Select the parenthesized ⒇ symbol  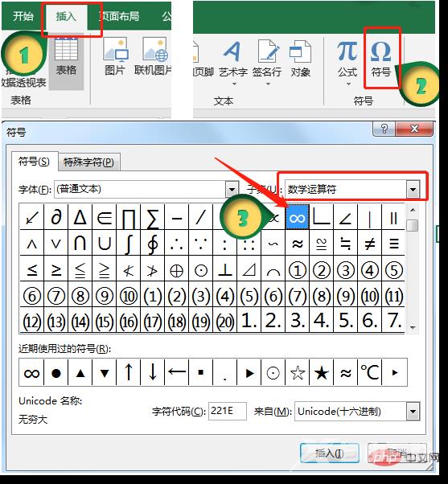pyautogui.click(x=225, y=322)
